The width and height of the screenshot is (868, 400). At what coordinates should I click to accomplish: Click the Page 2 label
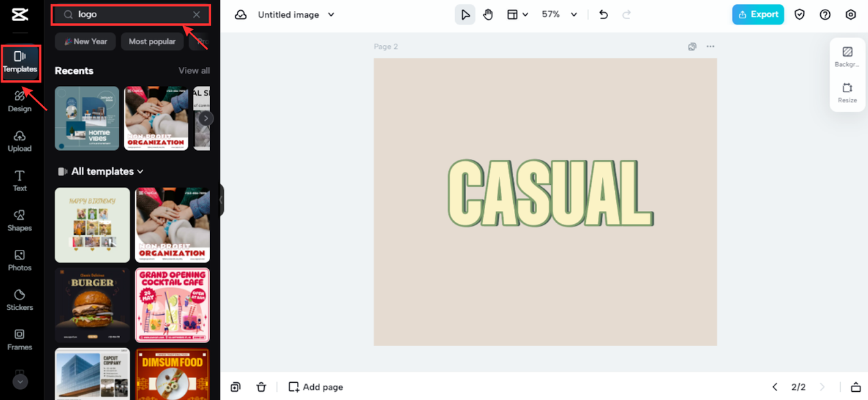(x=386, y=46)
